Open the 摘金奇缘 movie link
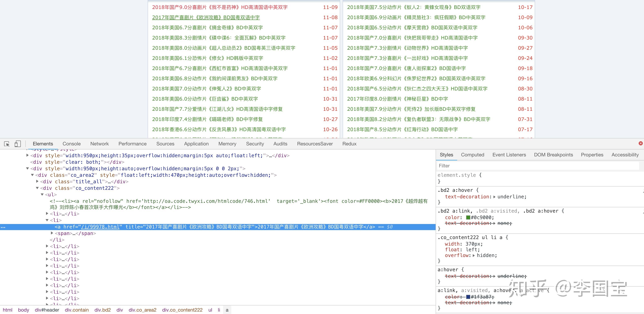 click(x=207, y=28)
